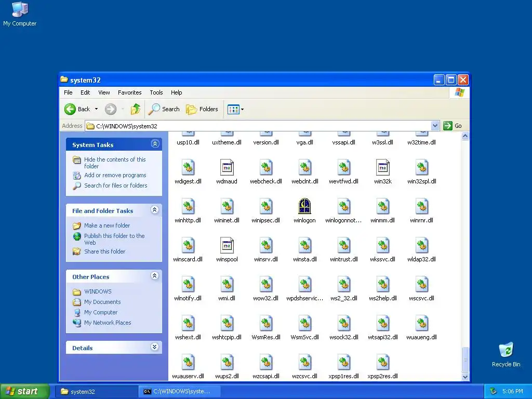The height and width of the screenshot is (399, 532).
Task: Click Make a new folder link
Action: pos(107,225)
